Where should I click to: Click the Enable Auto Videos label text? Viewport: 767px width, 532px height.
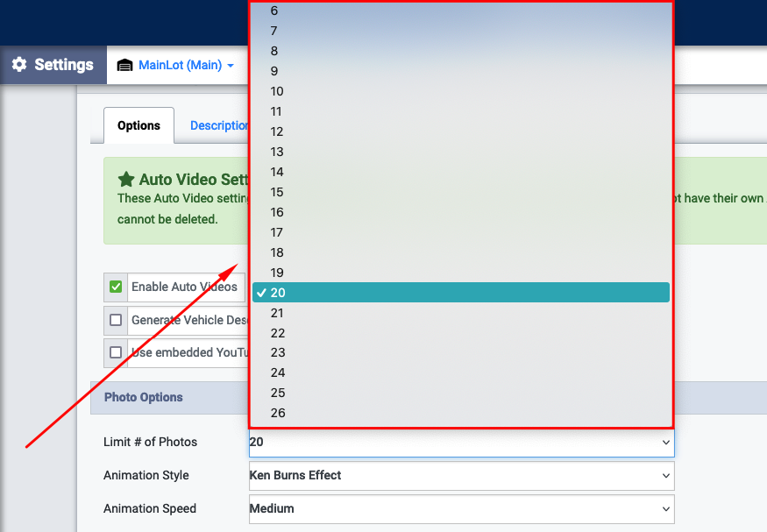click(184, 287)
